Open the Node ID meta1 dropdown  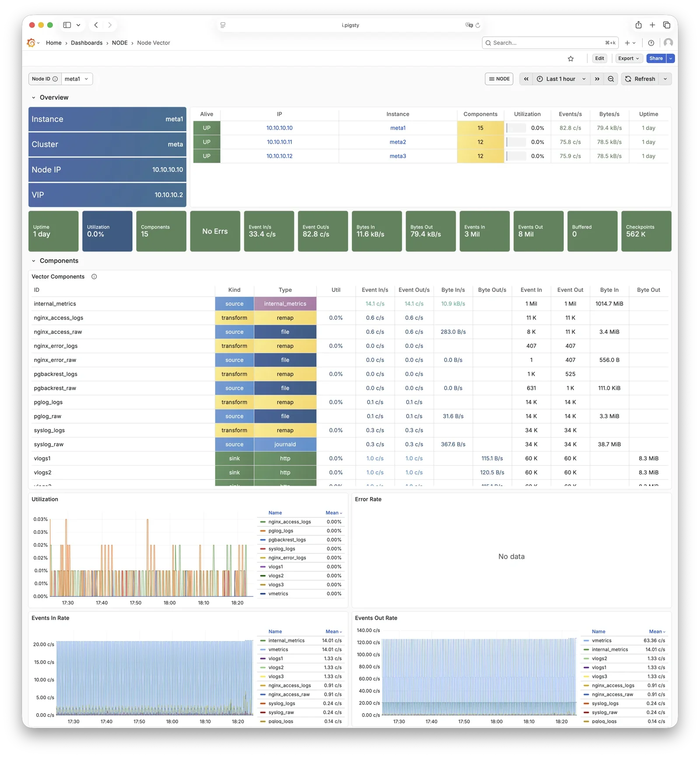77,79
